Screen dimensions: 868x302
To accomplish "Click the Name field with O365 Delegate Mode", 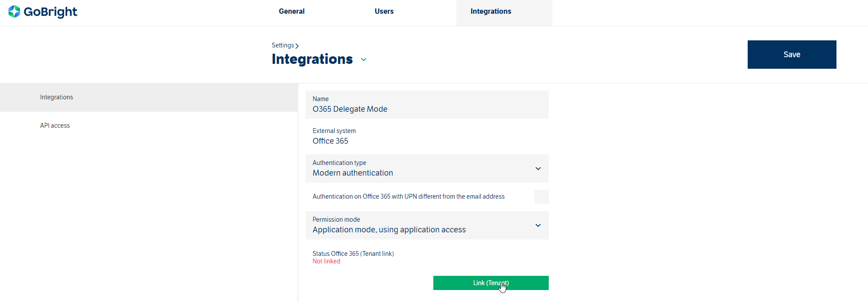I will (426, 105).
